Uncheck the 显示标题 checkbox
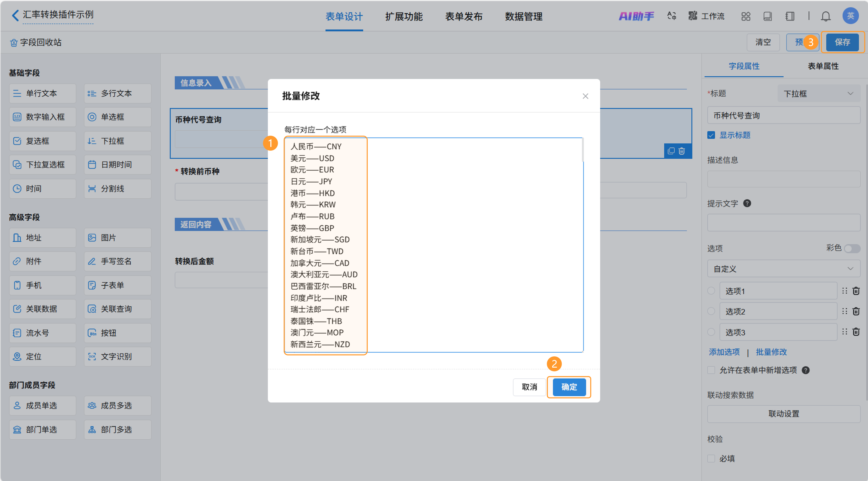The width and height of the screenshot is (868, 481). click(711, 135)
